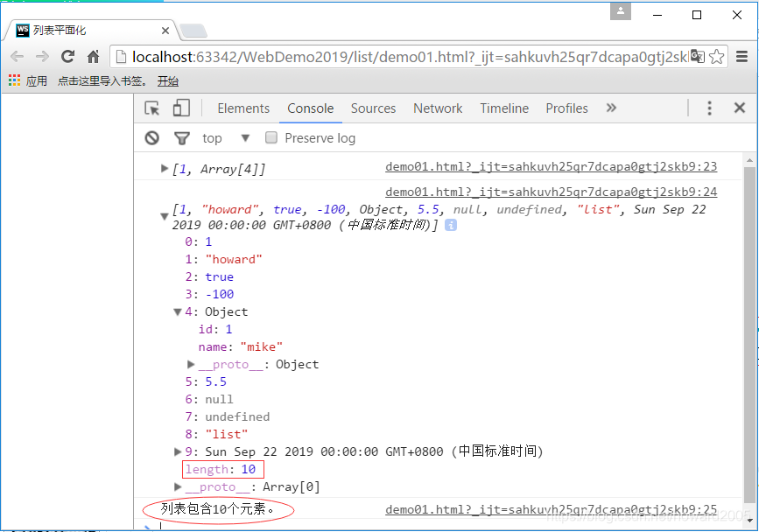The height and width of the screenshot is (532, 759).
Task: Switch to the Elements tab
Action: [243, 108]
